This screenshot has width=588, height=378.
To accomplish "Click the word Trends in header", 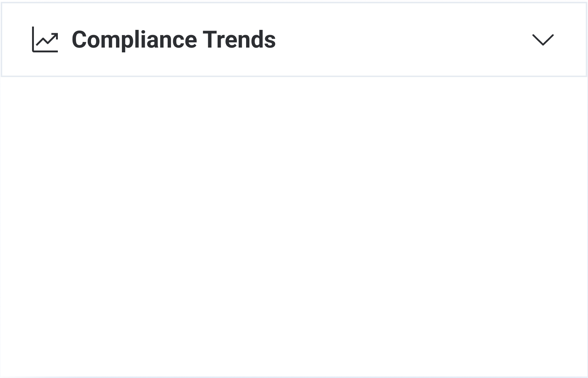I will tap(239, 39).
